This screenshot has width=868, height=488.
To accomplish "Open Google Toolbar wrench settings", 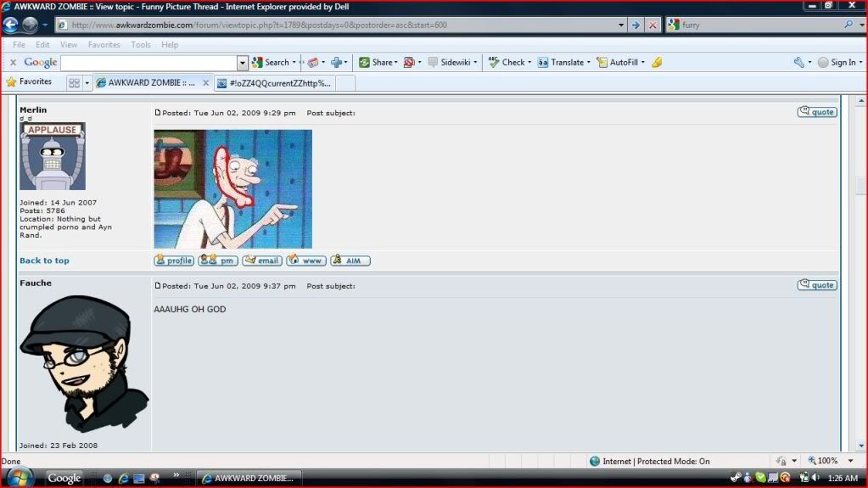I will 798,62.
